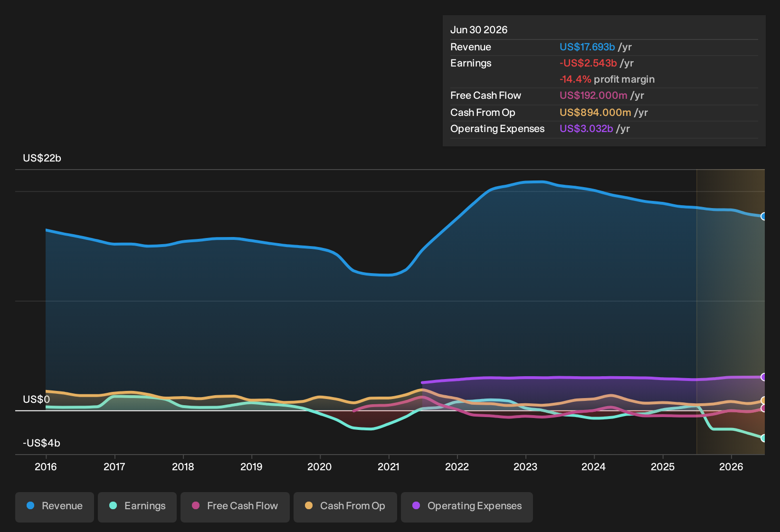Screen dimensions: 780x532
Task: Click the 2022 x-axis label
Action: [457, 467]
